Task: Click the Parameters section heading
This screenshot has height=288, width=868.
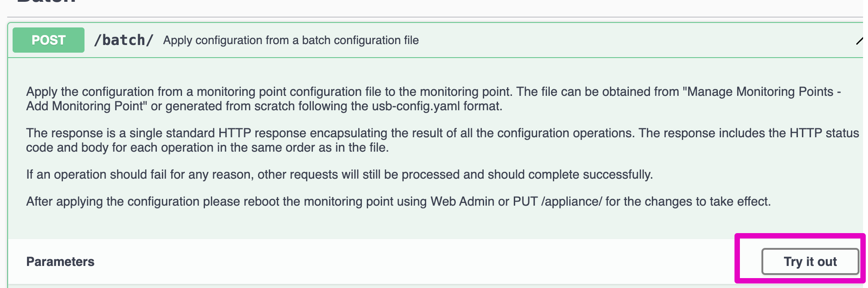Action: [60, 261]
